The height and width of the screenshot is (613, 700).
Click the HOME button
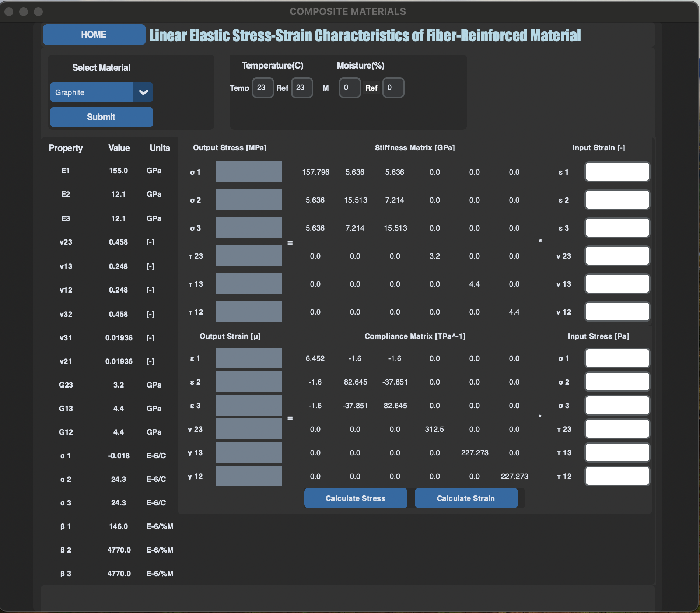(94, 35)
